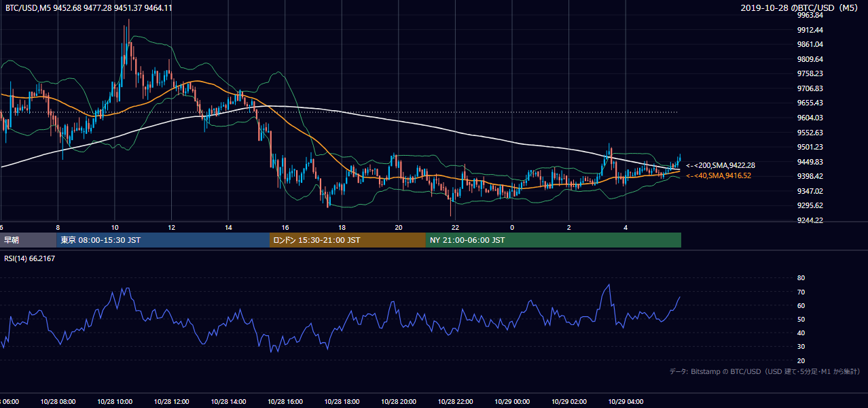This screenshot has width=868, height=408.
Task: Click the 9706.83 price axis label
Action: [810, 88]
